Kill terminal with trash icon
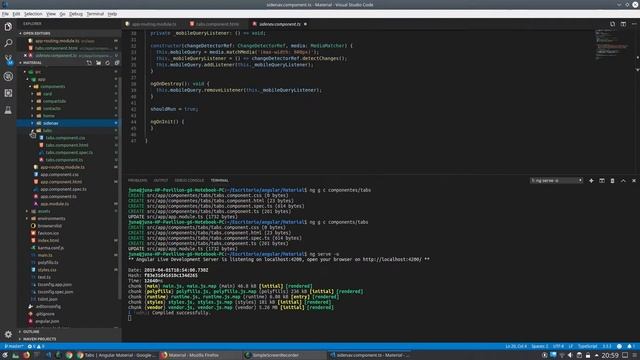 tap(612, 180)
